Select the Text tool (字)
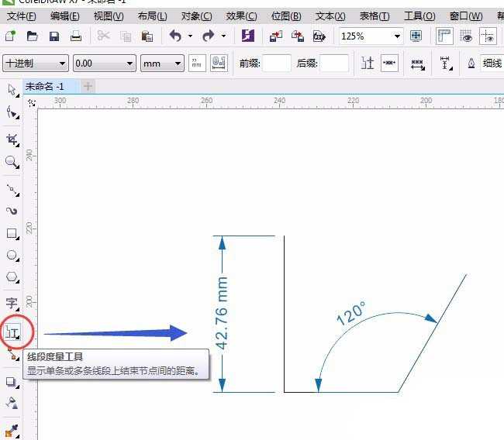The width and height of the screenshot is (504, 440). coord(12,303)
